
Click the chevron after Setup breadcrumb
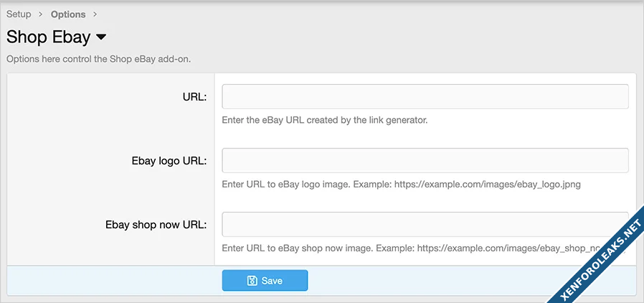(x=41, y=14)
